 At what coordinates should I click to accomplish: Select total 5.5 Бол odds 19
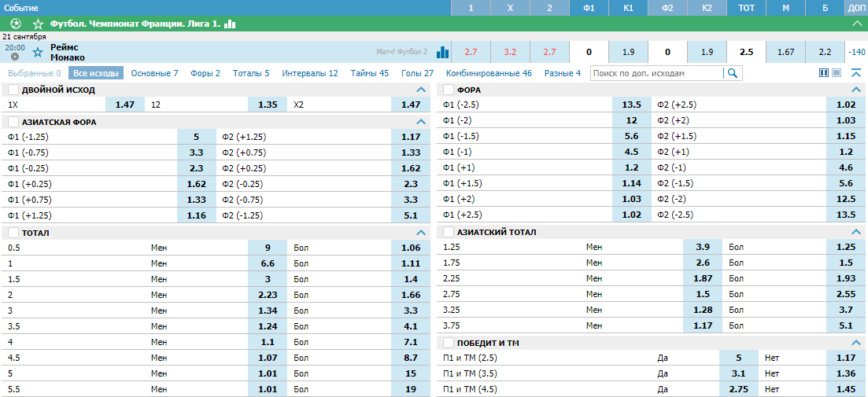(411, 389)
